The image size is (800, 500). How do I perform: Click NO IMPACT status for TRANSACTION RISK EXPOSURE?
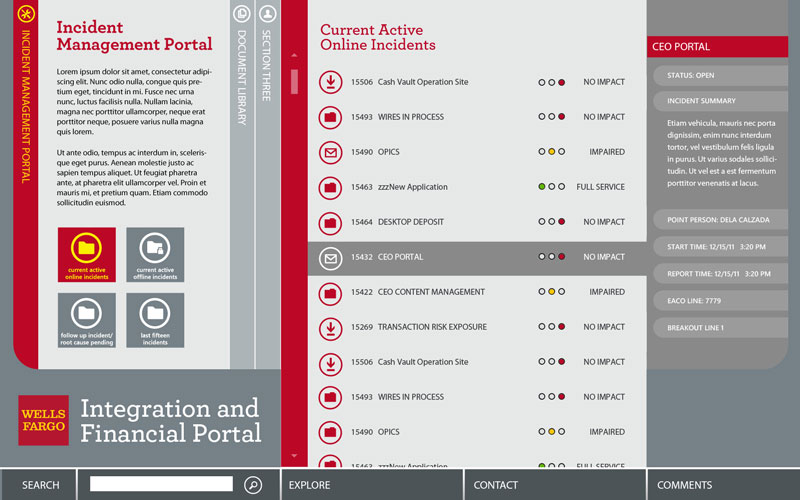(x=604, y=328)
